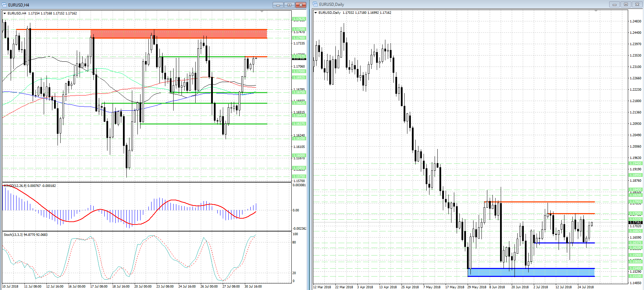Select the blue support zone on Daily chart
644x290 pixels.
coord(531,272)
